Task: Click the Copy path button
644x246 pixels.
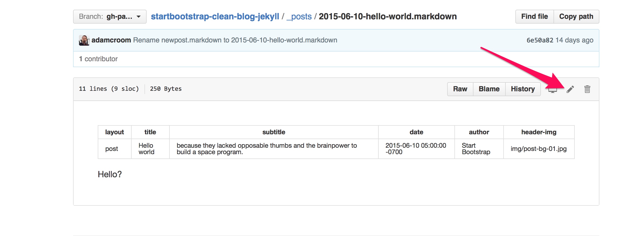Action: tap(576, 17)
